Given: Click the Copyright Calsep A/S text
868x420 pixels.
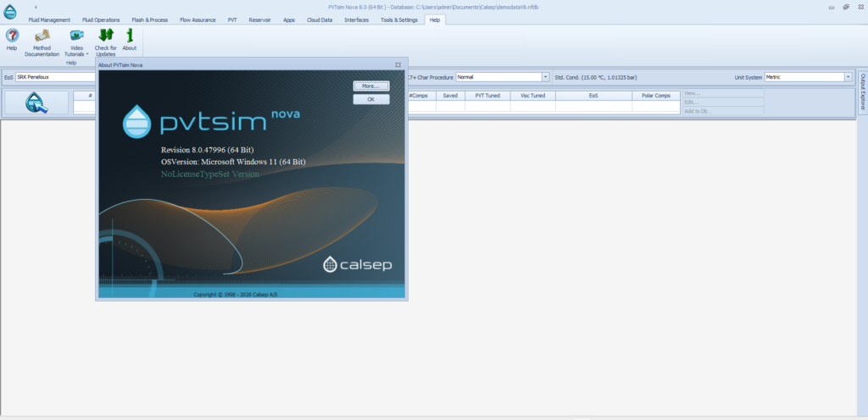Looking at the screenshot, I should (x=236, y=295).
